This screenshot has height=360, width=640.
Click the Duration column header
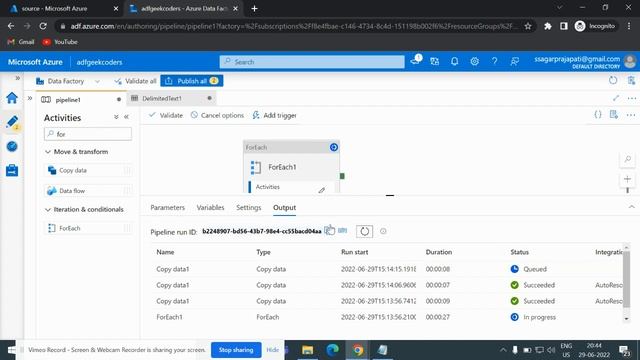[x=438, y=252]
